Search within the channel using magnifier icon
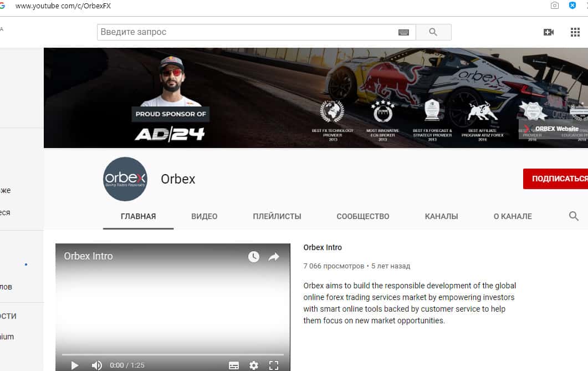 tap(574, 216)
